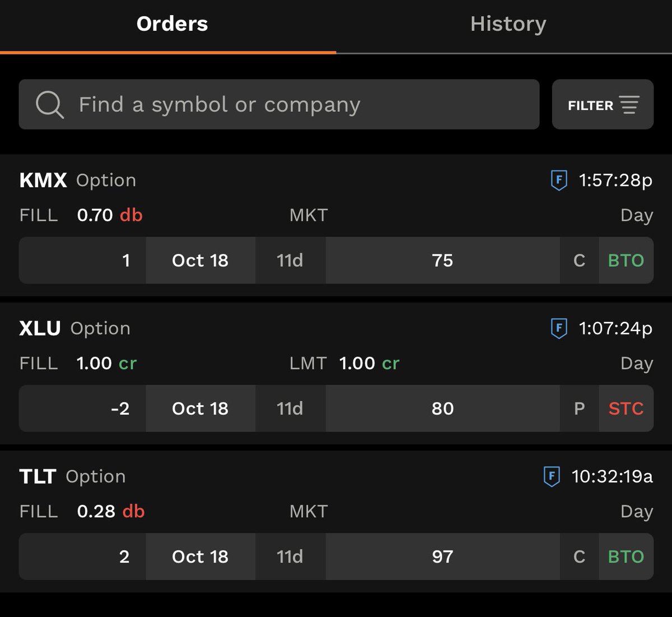Screen dimensions: 672x617
Task: Click the filter lines icon
Action: pos(629,105)
